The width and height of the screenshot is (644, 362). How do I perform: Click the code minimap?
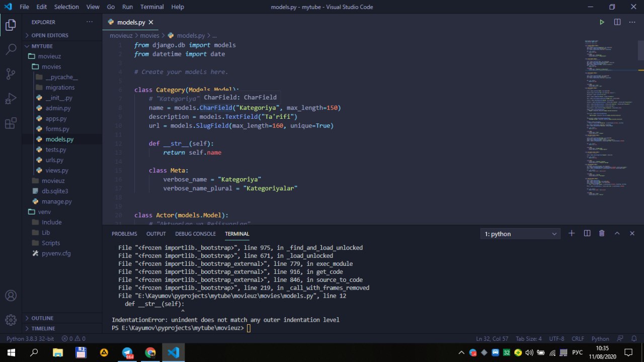click(611, 118)
